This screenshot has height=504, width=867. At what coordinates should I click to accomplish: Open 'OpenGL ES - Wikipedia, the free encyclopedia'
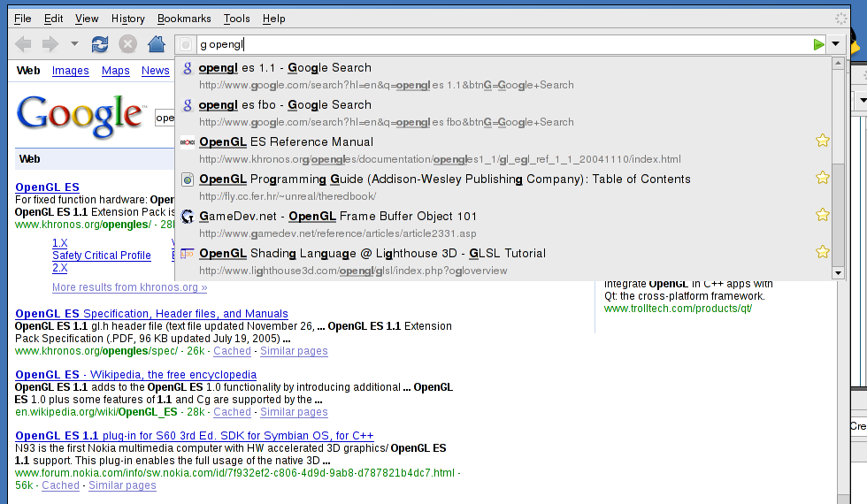(x=136, y=375)
